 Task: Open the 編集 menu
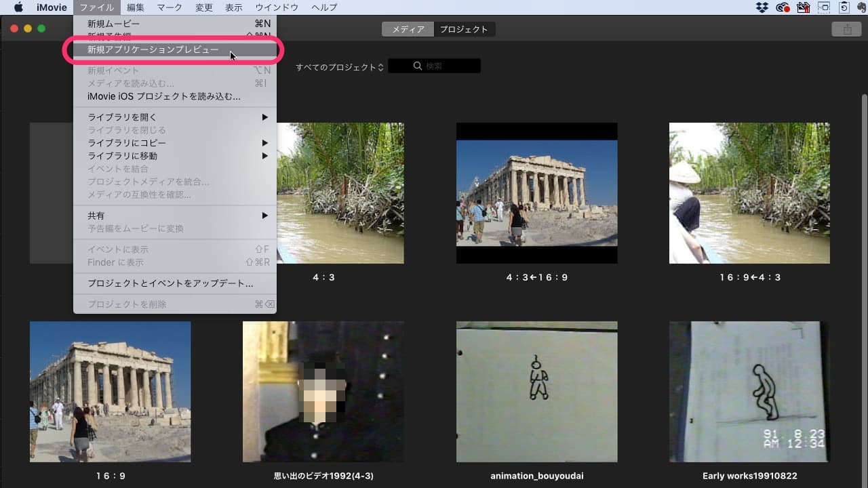[136, 7]
